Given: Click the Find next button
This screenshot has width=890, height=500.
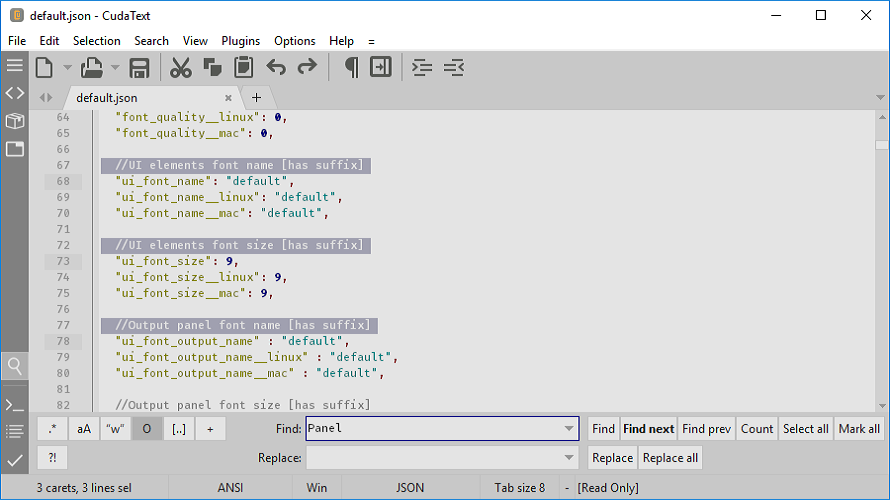Looking at the screenshot, I should (x=648, y=429).
